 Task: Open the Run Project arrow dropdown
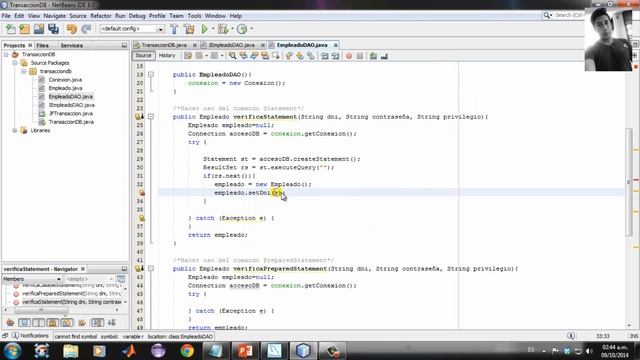pyautogui.click(x=213, y=29)
